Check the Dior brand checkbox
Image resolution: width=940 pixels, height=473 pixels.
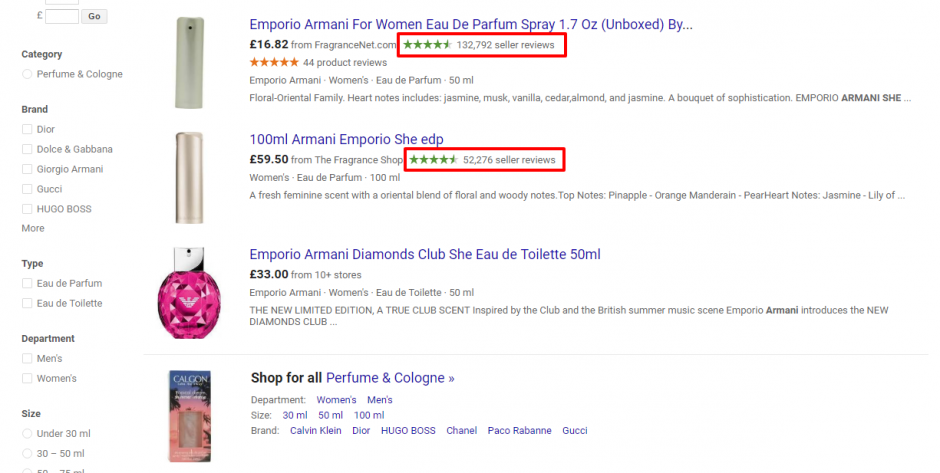click(27, 129)
